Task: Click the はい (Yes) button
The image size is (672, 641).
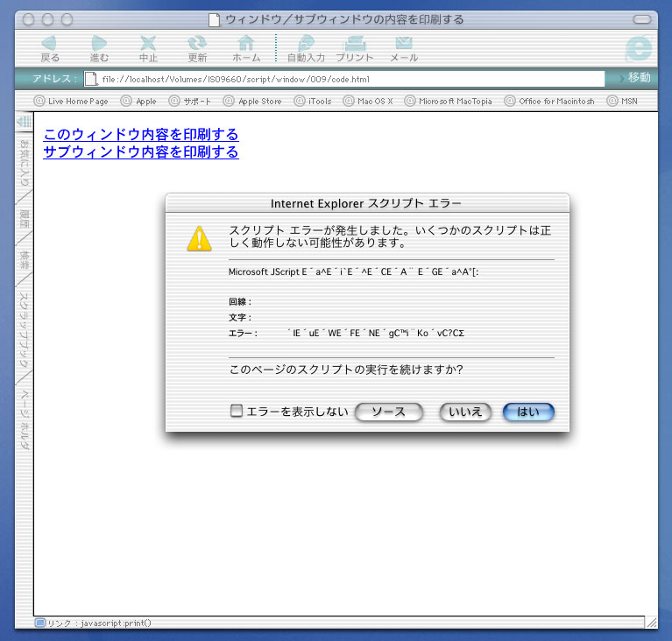Action: point(528,412)
